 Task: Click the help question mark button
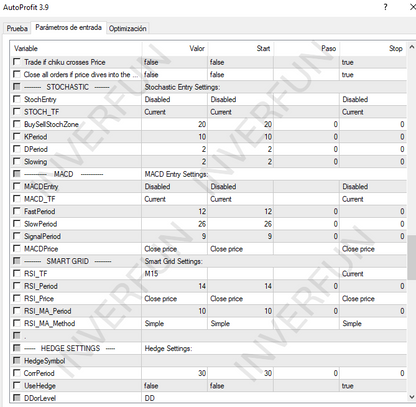pyautogui.click(x=386, y=7)
